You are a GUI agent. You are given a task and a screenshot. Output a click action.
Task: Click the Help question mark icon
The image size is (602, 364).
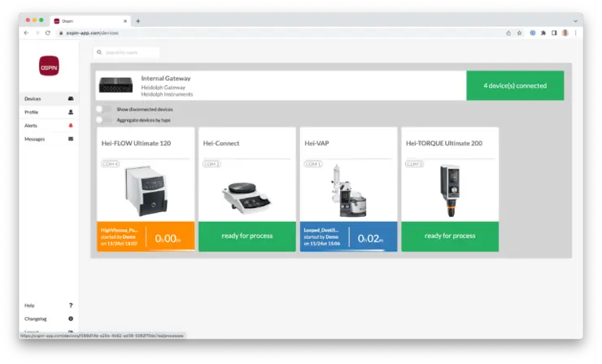[x=71, y=305]
